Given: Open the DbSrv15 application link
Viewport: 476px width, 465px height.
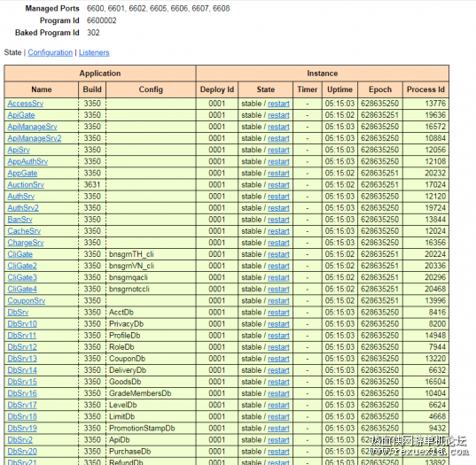Looking at the screenshot, I should tap(22, 382).
